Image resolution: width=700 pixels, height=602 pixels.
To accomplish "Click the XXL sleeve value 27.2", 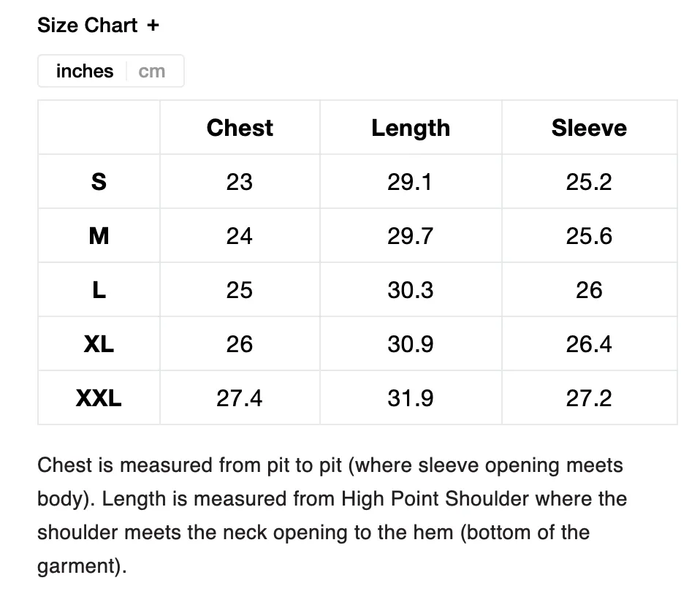I will 589,398.
